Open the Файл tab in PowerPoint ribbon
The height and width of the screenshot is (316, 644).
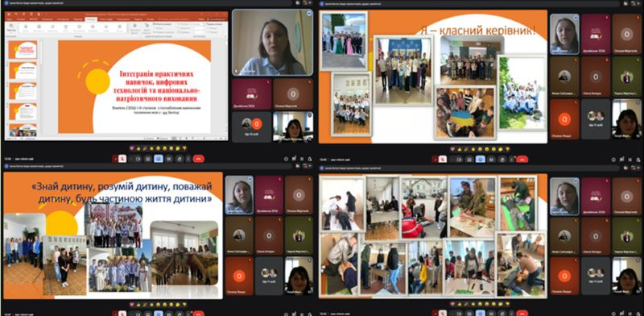[9, 19]
